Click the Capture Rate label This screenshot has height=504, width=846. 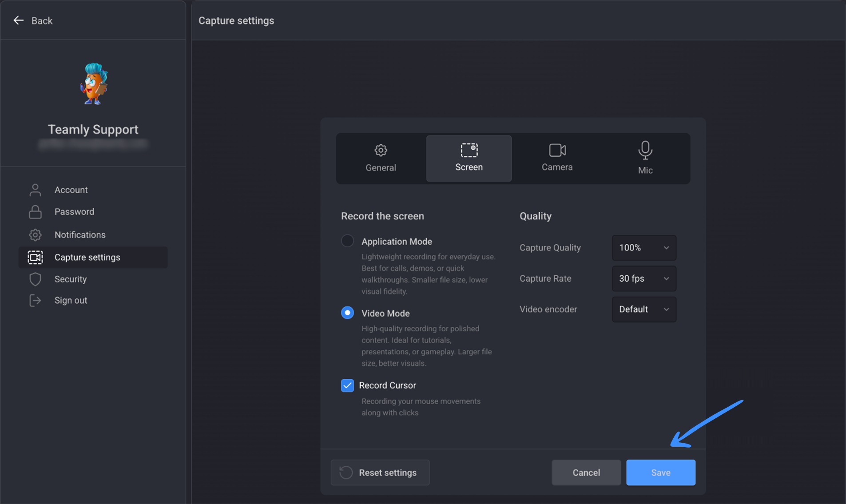pyautogui.click(x=545, y=278)
